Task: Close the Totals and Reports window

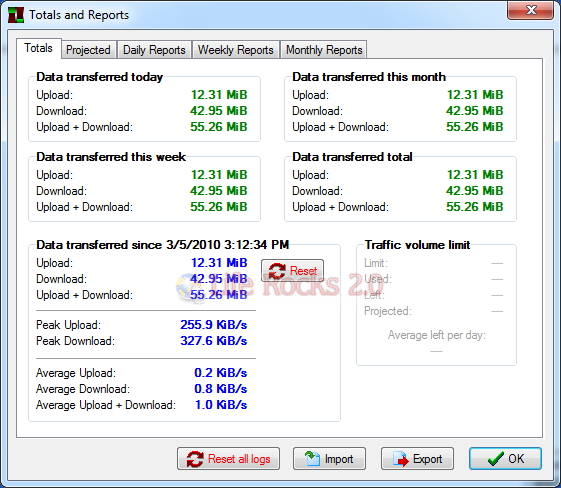Action: coord(531,10)
